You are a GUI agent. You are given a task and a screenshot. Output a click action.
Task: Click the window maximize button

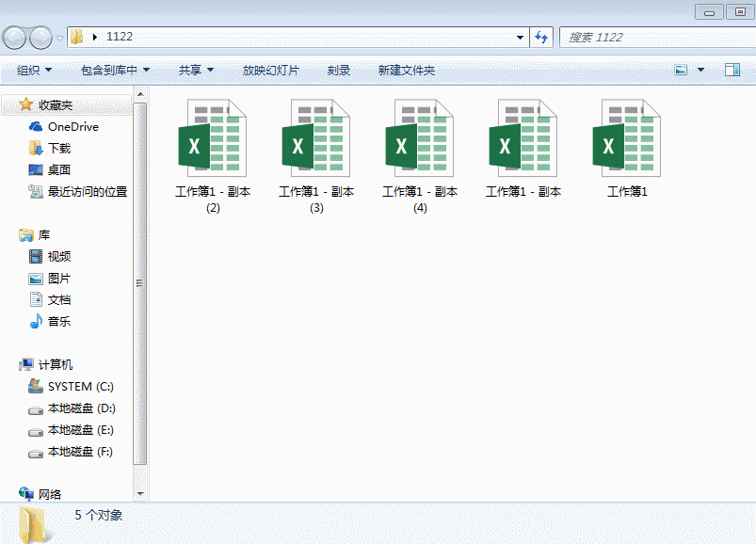point(740,12)
